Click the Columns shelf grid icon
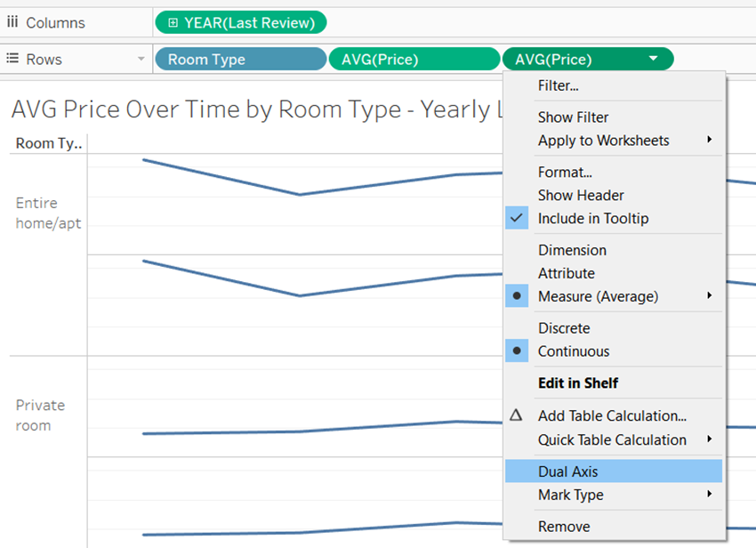 12,22
